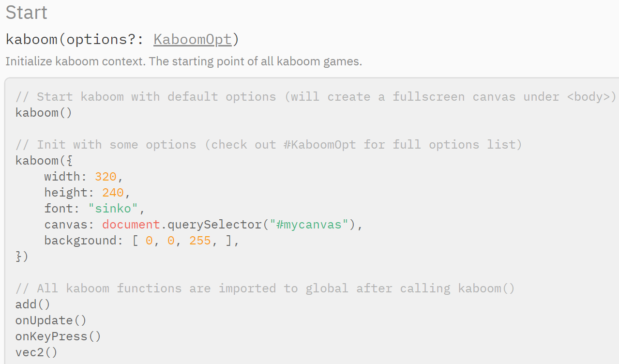The width and height of the screenshot is (619, 364).
Task: Select the 'Initialize kaboom context' description text
Action: 183,61
